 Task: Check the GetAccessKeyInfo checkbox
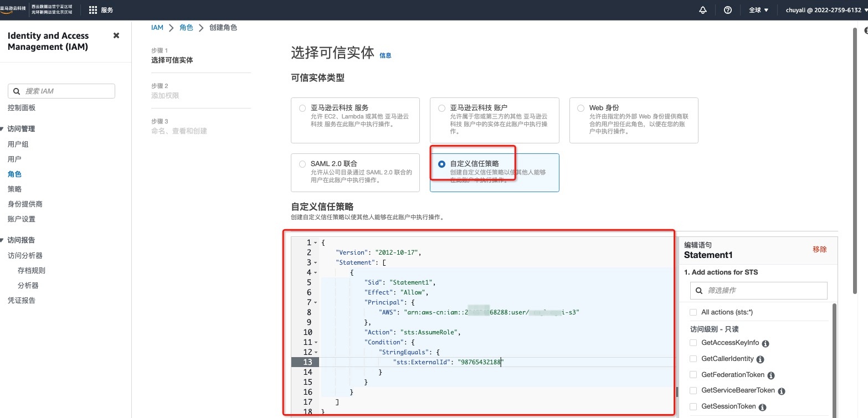point(693,343)
